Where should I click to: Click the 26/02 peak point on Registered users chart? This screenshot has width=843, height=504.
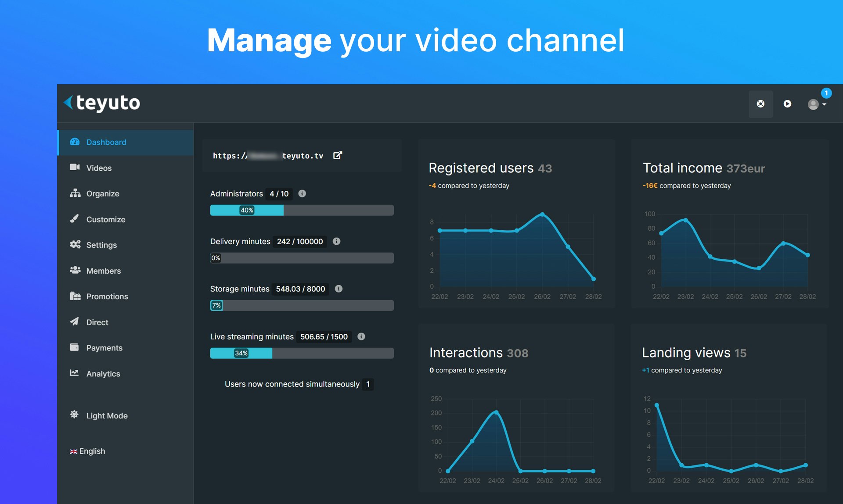click(x=542, y=214)
